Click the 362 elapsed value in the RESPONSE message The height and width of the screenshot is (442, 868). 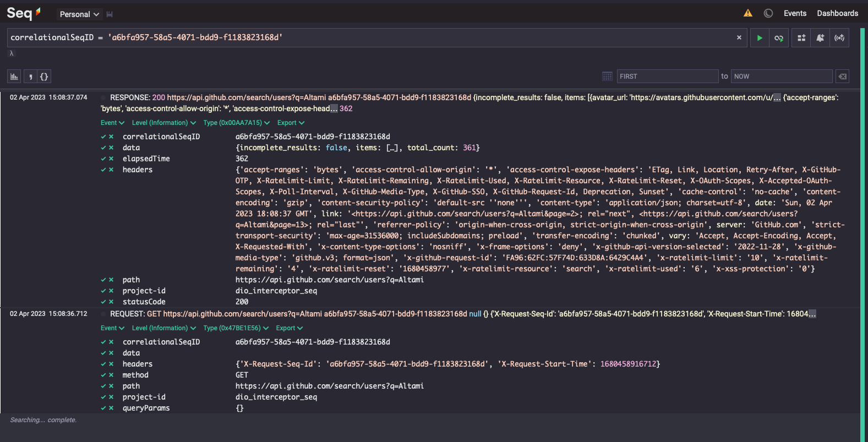[x=346, y=108]
